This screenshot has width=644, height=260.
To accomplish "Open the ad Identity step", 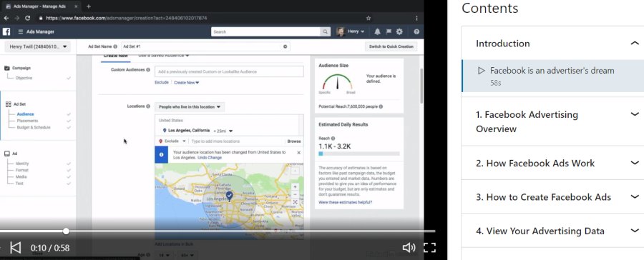I will [x=22, y=164].
